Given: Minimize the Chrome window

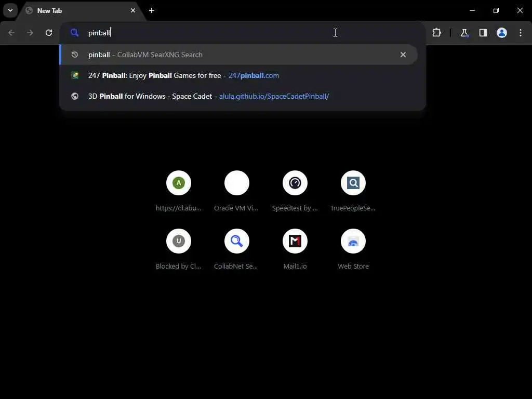Looking at the screenshot, I should pos(472,10).
